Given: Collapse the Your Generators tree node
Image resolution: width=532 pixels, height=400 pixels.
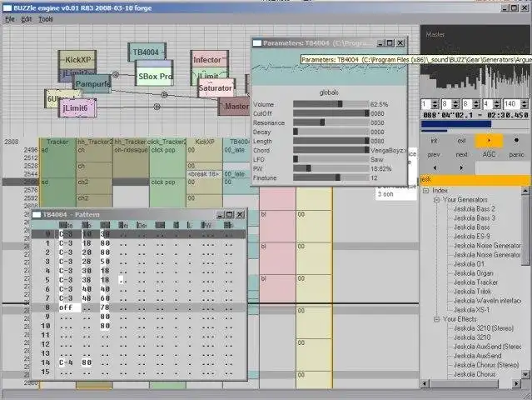Looking at the screenshot, I should point(436,200).
